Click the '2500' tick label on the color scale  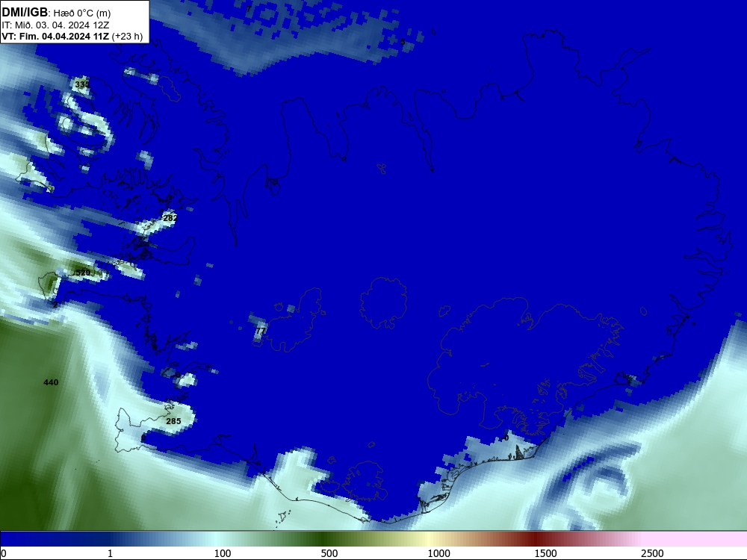tap(652, 553)
